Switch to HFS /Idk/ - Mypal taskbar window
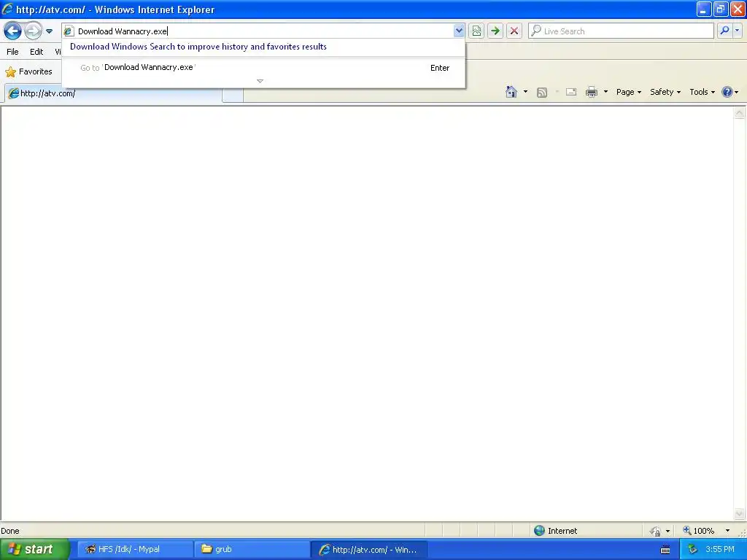 [x=135, y=550]
